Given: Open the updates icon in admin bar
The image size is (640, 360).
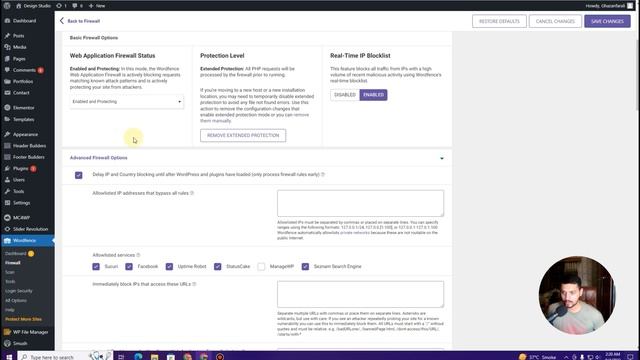Looking at the screenshot, I should tap(59, 6).
